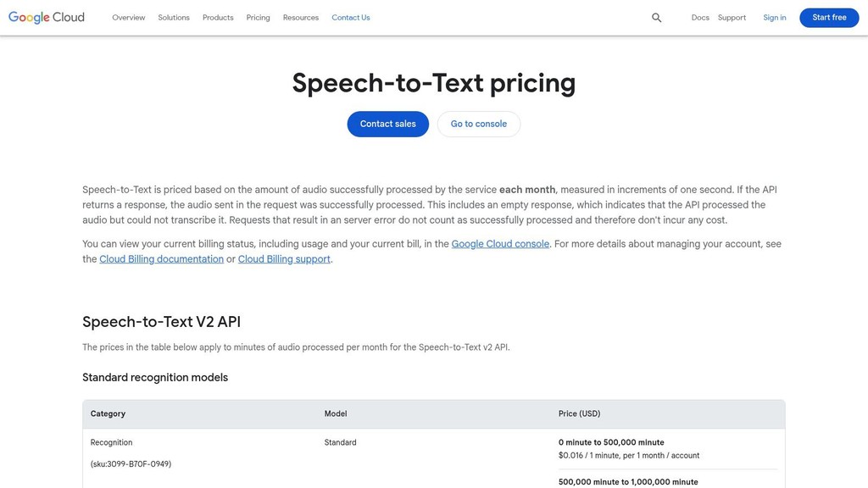The height and width of the screenshot is (488, 868).
Task: Follow the Cloud Billing documentation link
Action: coord(160,258)
